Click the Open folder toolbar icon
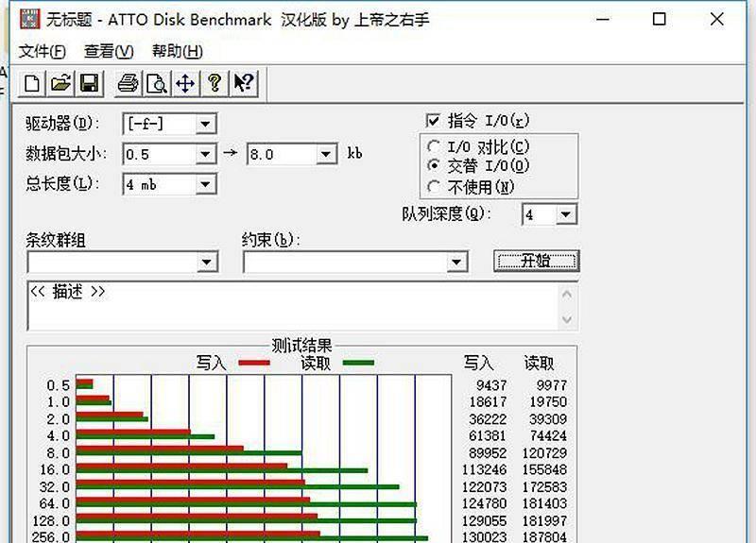The height and width of the screenshot is (543, 756). click(60, 83)
